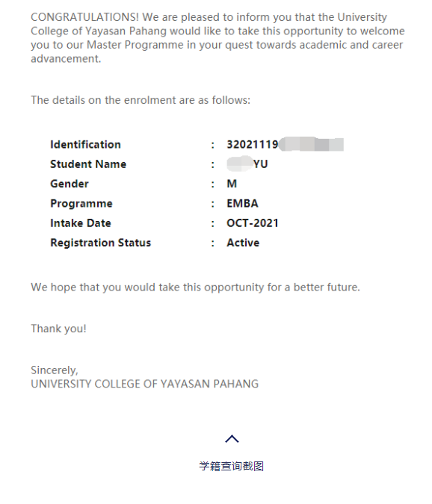
Task: Select the Student Name label
Action: click(88, 164)
